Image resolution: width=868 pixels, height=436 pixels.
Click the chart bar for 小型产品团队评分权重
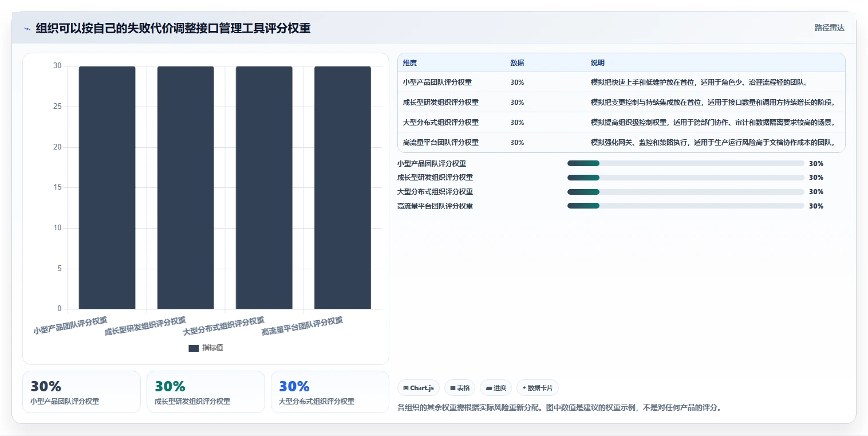107,187
